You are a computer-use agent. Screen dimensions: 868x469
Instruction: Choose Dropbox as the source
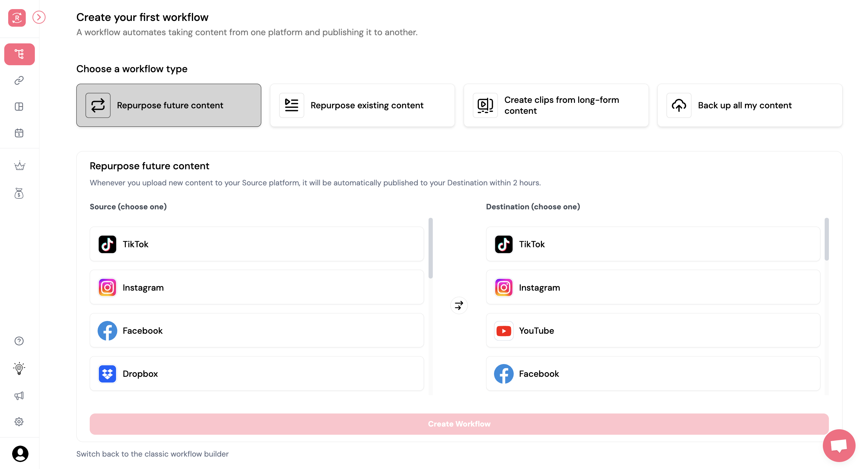257,373
